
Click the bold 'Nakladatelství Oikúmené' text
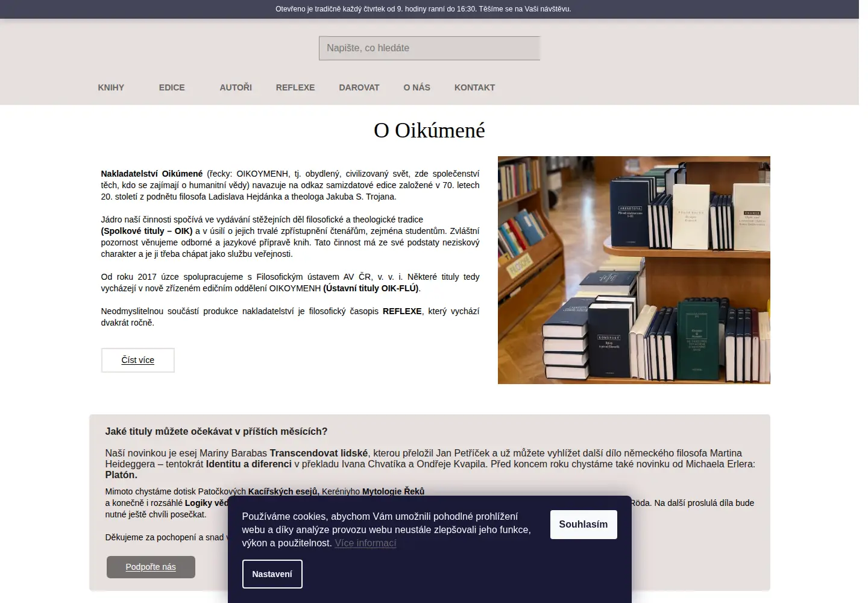tap(152, 174)
